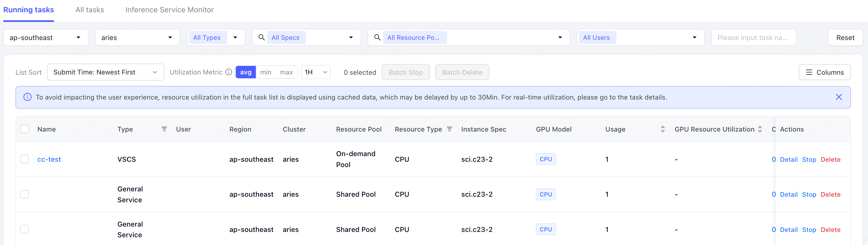868x245 pixels.
Task: Click the Resource Type column filter icon
Action: [449, 129]
